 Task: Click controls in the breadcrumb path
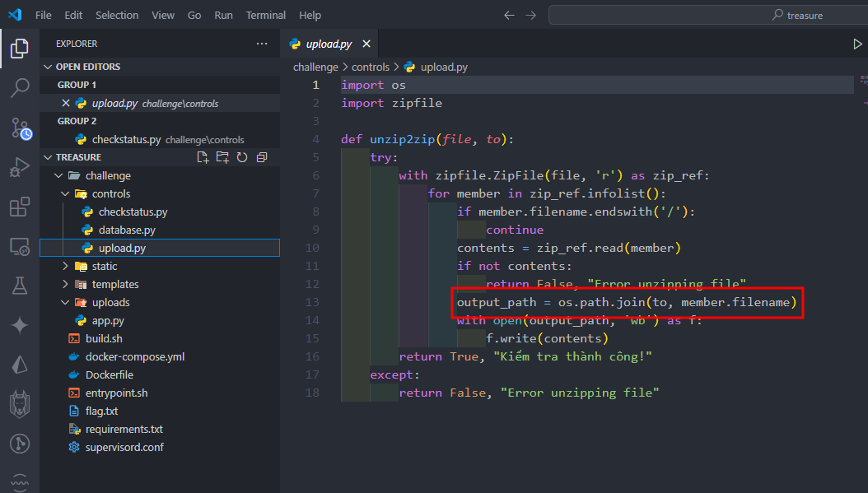pyautogui.click(x=371, y=67)
